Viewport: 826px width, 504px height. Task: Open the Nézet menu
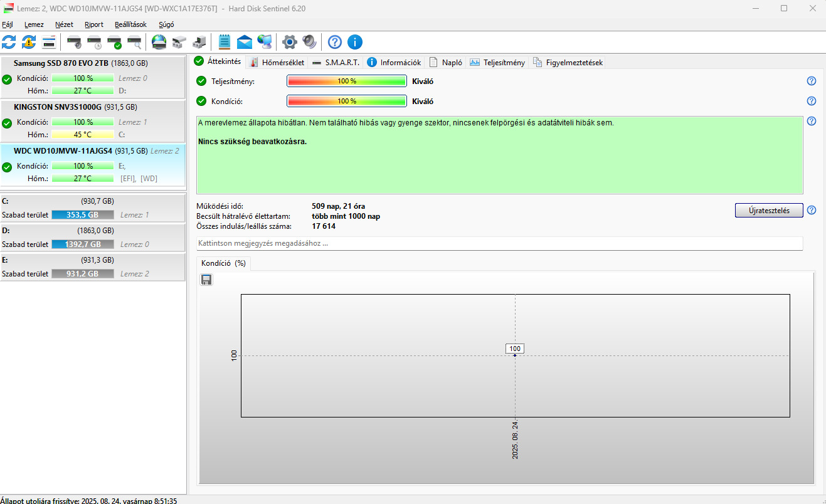point(64,24)
